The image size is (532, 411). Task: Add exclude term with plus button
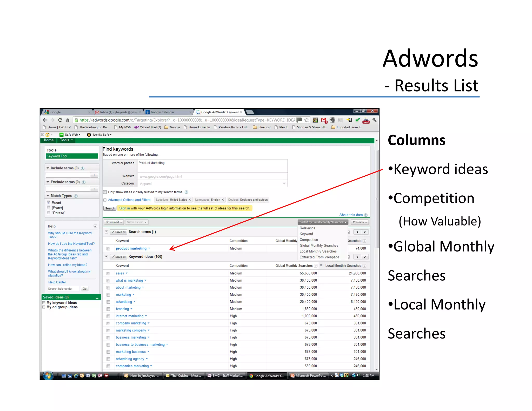94,189
